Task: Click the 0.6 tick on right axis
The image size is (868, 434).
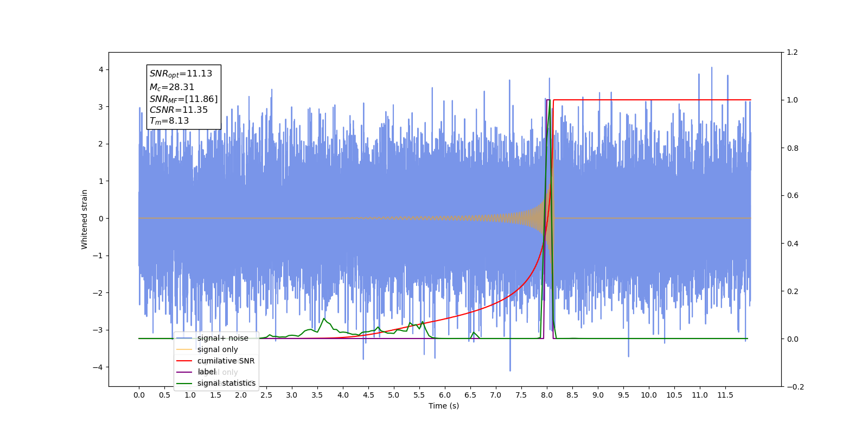Action: point(793,196)
